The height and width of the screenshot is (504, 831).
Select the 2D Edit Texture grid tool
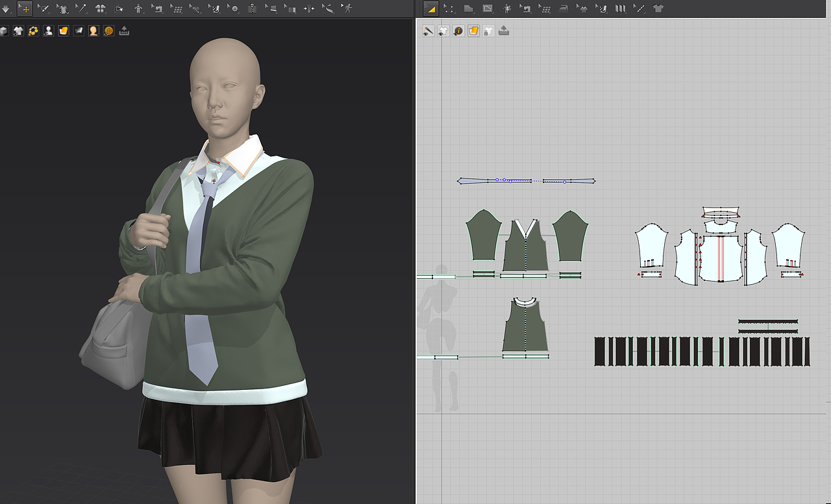tap(545, 8)
